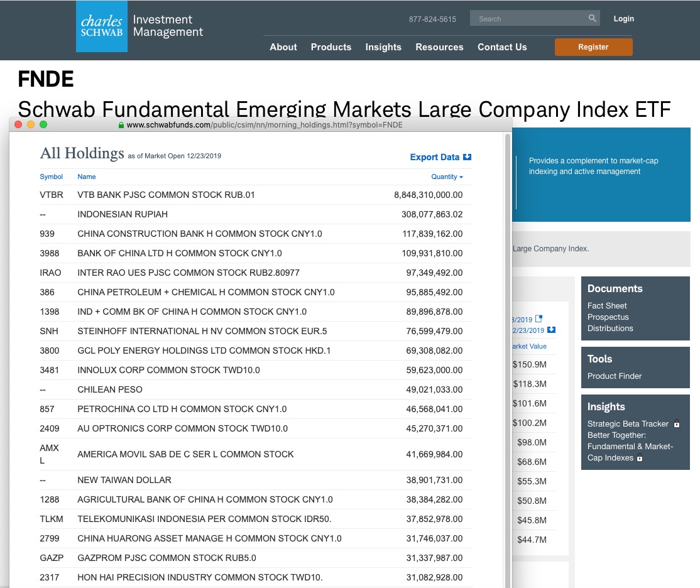Viewport: 700px width, 588px height.
Task: Sort holdings by Name column
Action: pos(86,177)
